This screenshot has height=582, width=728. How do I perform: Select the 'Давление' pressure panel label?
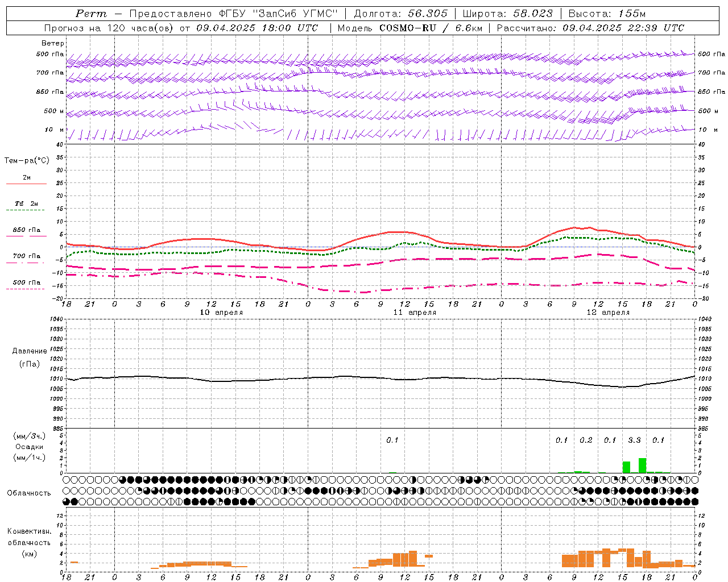pyautogui.click(x=30, y=351)
